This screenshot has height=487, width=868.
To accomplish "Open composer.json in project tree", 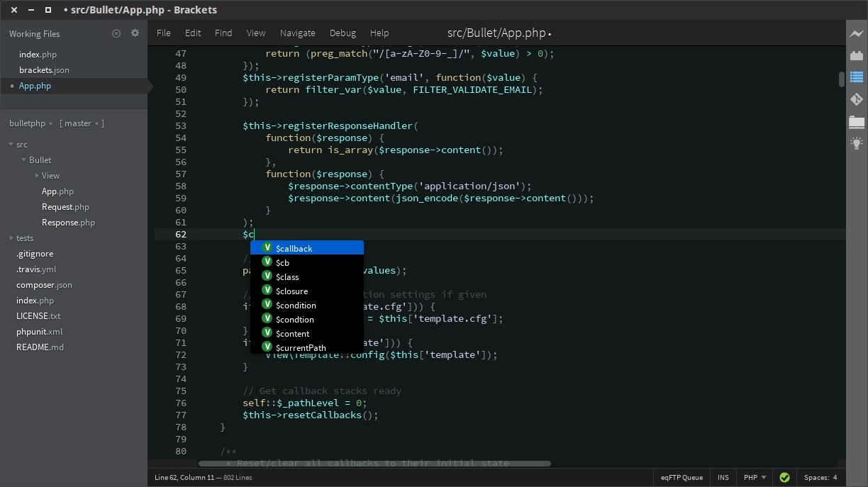I will pos(44,285).
